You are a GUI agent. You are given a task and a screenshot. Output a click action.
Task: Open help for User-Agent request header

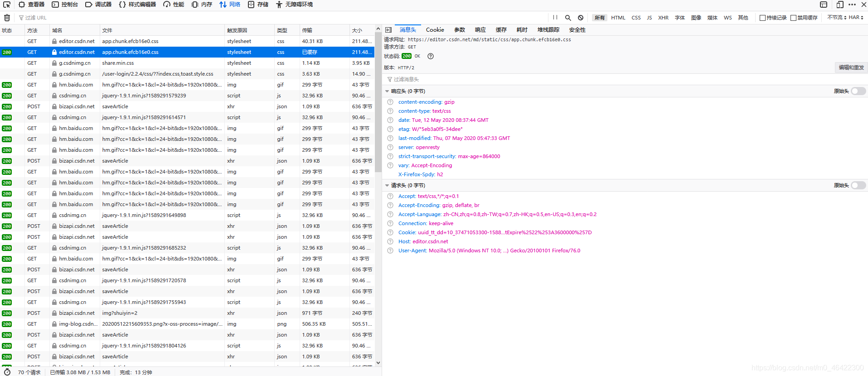tap(390, 251)
